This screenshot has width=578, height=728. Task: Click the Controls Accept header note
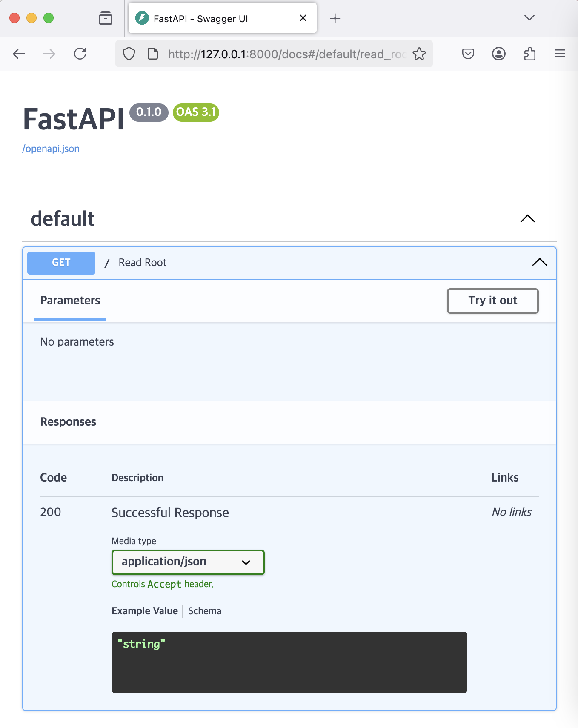(x=163, y=584)
